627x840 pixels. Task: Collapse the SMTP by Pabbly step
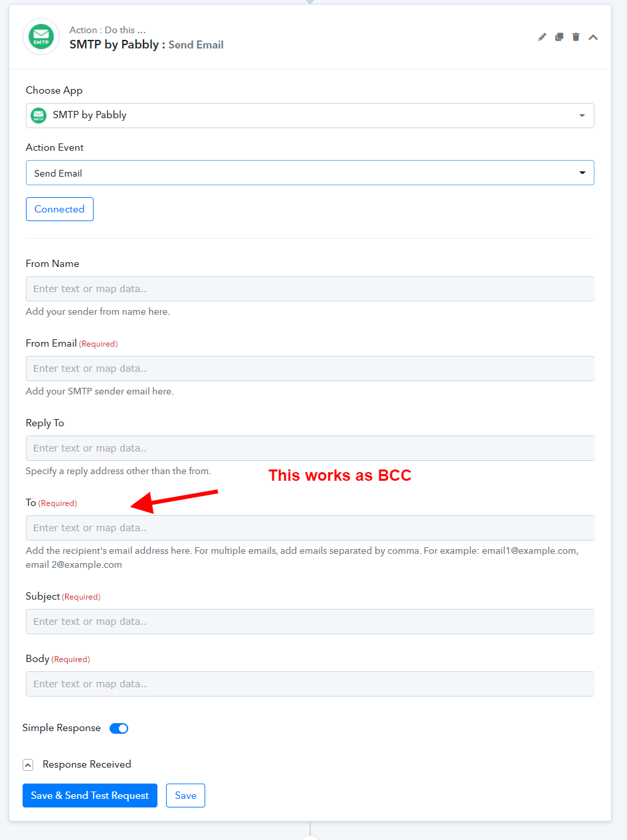[x=593, y=37]
